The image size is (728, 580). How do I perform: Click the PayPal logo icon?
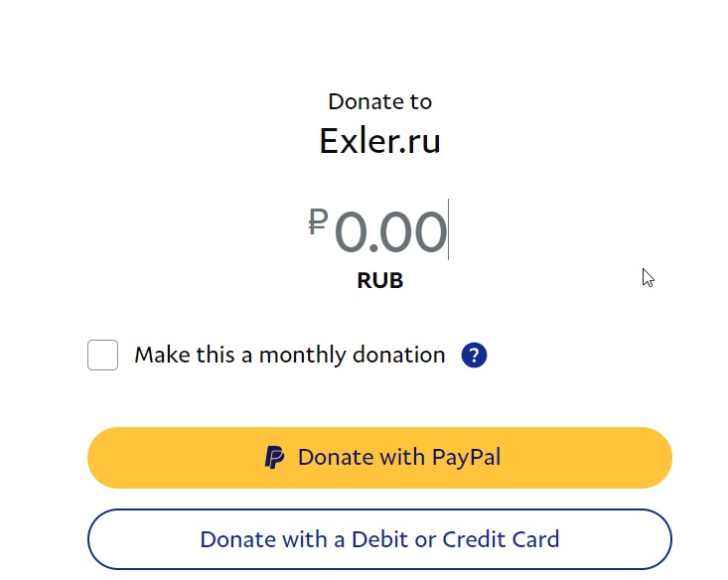tap(274, 458)
